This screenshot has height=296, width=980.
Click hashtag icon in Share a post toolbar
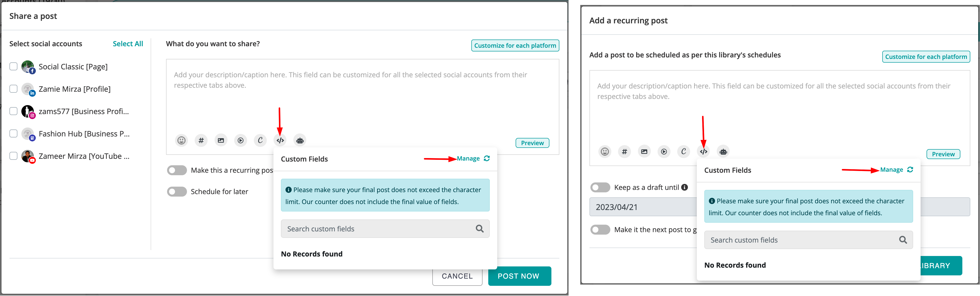(201, 140)
